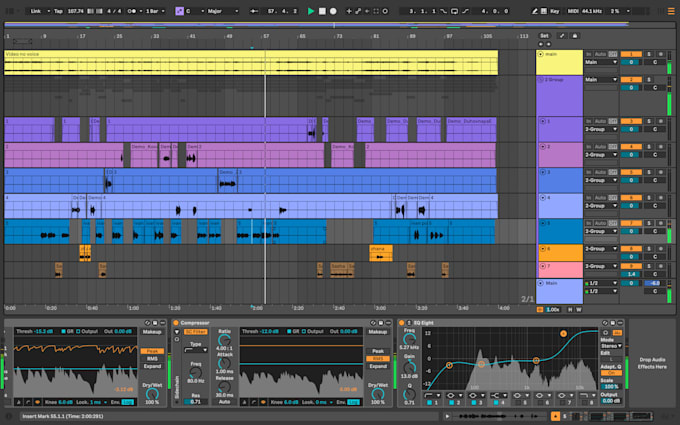
Task: Start playback with the green Play button
Action: point(311,11)
